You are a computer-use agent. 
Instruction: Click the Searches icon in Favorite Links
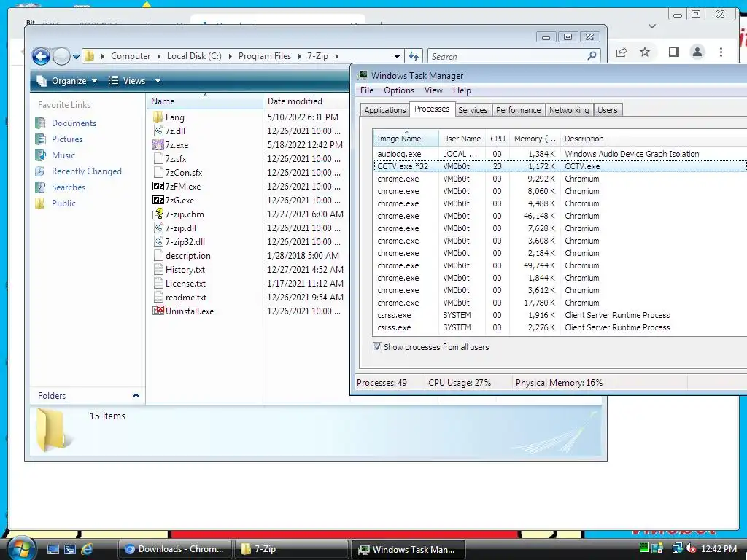(x=41, y=187)
